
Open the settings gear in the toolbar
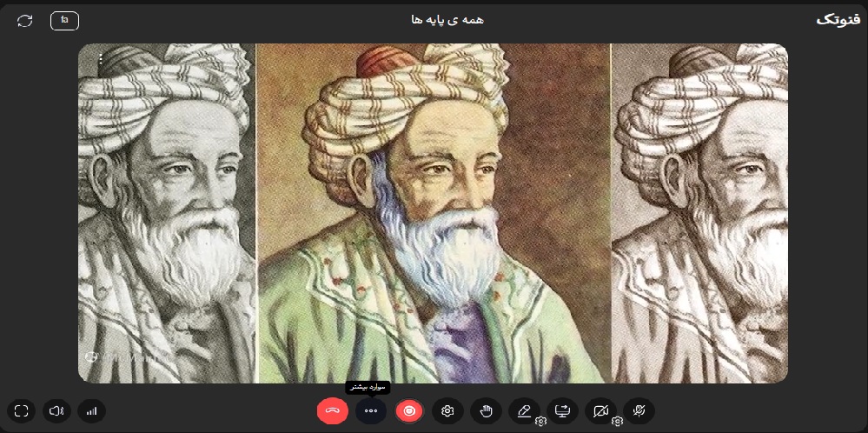click(447, 411)
